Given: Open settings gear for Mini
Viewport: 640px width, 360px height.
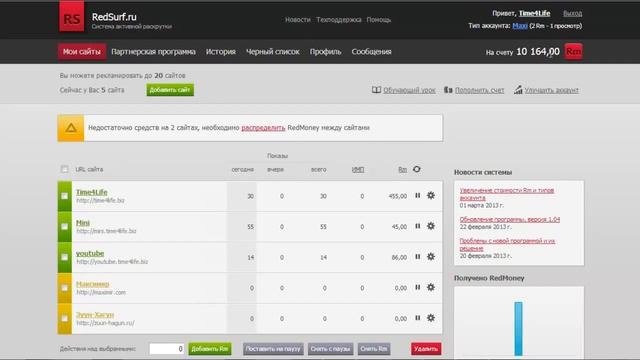Looking at the screenshot, I should point(431,226).
